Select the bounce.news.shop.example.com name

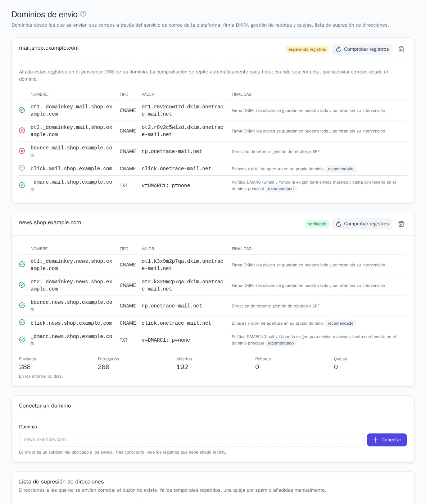point(71,306)
